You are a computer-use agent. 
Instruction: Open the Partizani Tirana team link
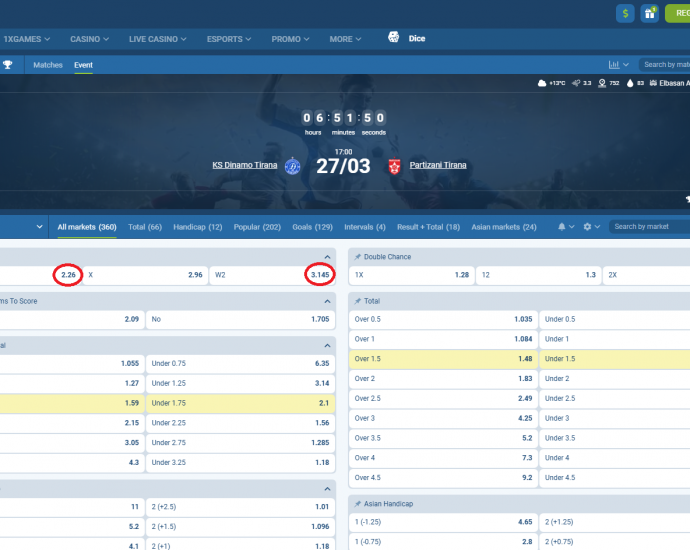pos(438,165)
